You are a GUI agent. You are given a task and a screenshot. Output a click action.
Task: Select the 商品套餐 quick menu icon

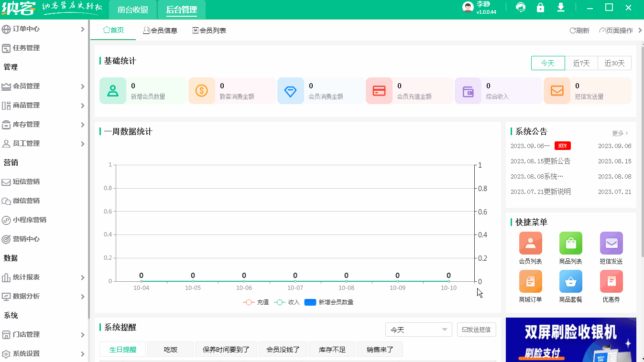[x=570, y=281]
